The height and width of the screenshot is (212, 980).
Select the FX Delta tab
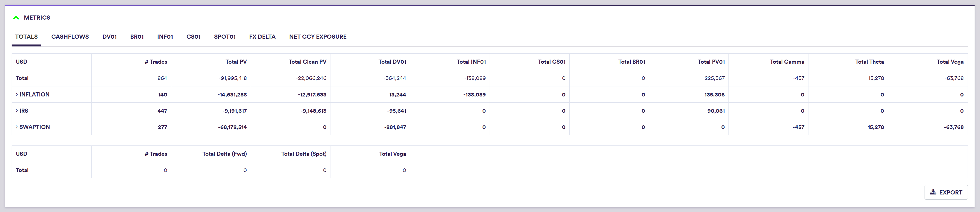point(262,37)
